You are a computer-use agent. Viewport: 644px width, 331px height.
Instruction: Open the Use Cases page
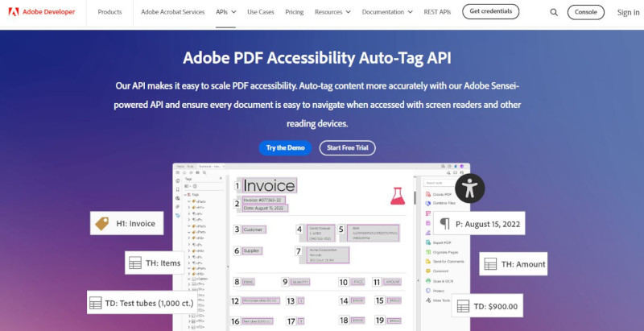click(x=261, y=12)
